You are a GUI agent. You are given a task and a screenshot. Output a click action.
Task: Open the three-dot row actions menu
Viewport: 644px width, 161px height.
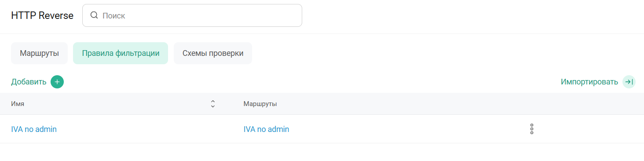click(x=532, y=129)
